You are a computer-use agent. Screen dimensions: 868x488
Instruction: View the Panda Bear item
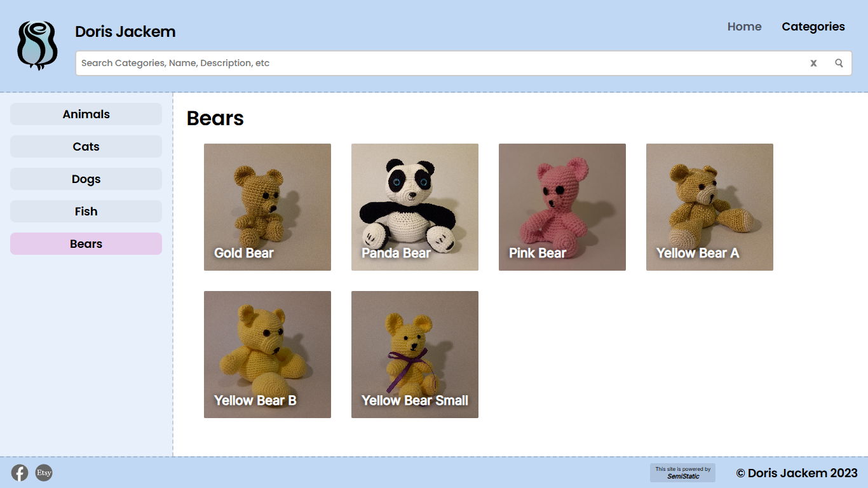pos(415,207)
